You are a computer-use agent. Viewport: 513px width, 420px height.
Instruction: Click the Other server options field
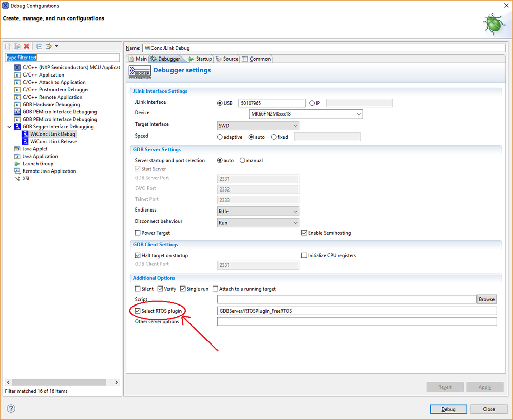357,322
